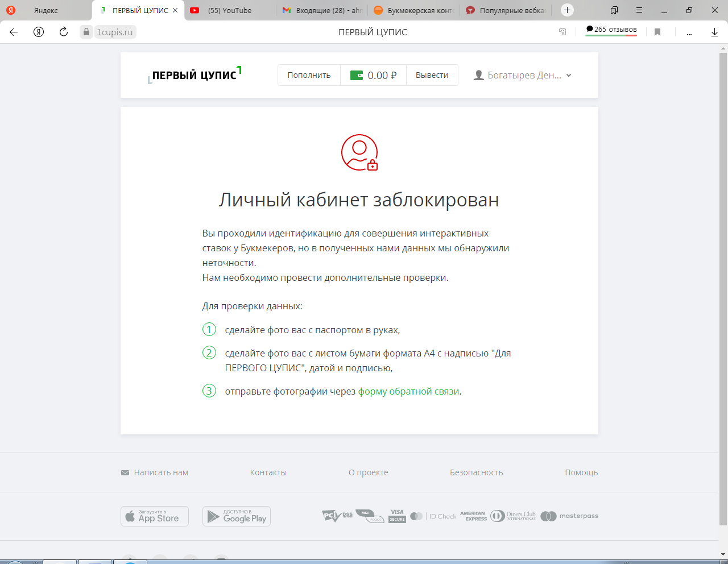Click the browser extensions icon left of reviews
The width and height of the screenshot is (728, 564).
tap(562, 32)
